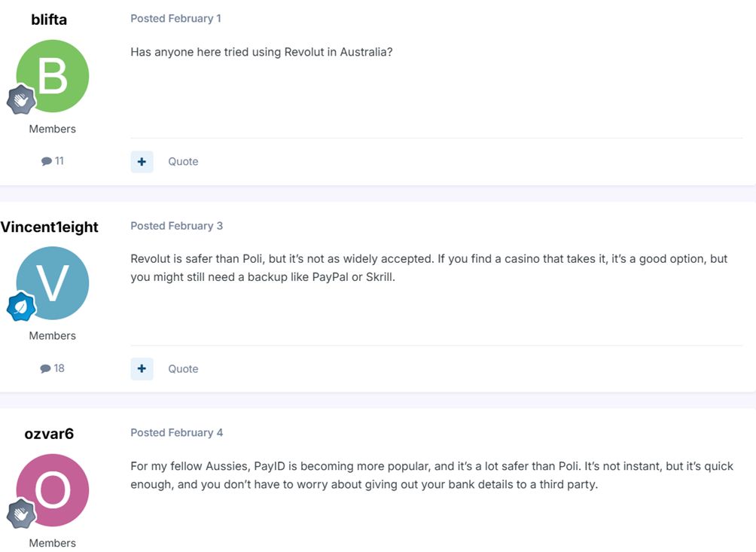Click ozvar6's achievement badge
Viewport: 756px width, 552px height.
[x=20, y=514]
